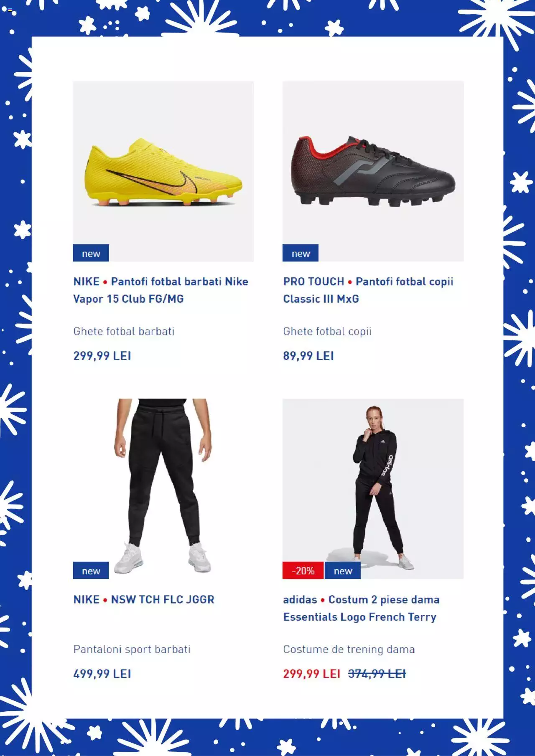Open Pantofi fotbal copii Classic III MxG title
The width and height of the screenshot is (535, 756).
(x=368, y=290)
